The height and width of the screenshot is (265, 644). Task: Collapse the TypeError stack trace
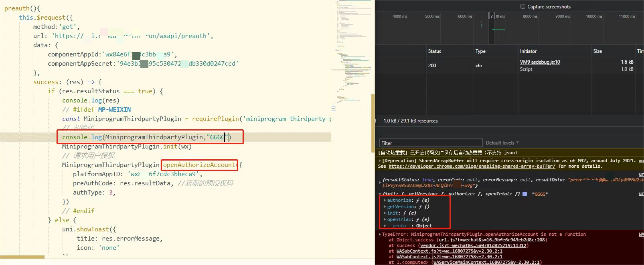380,234
